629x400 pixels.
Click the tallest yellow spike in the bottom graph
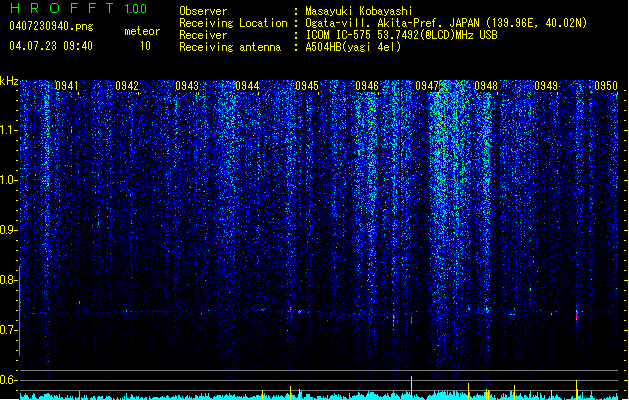tap(411, 388)
